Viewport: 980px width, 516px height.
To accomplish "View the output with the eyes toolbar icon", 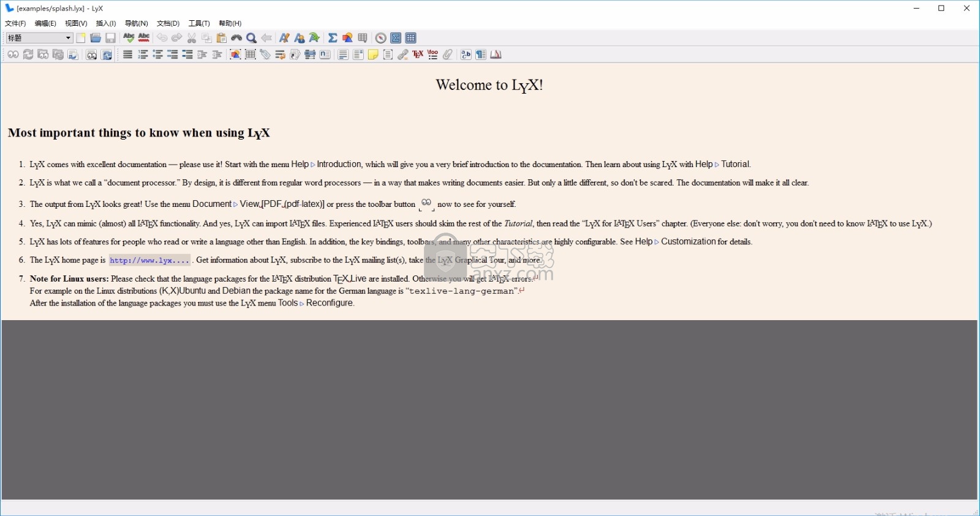I will tap(13, 54).
